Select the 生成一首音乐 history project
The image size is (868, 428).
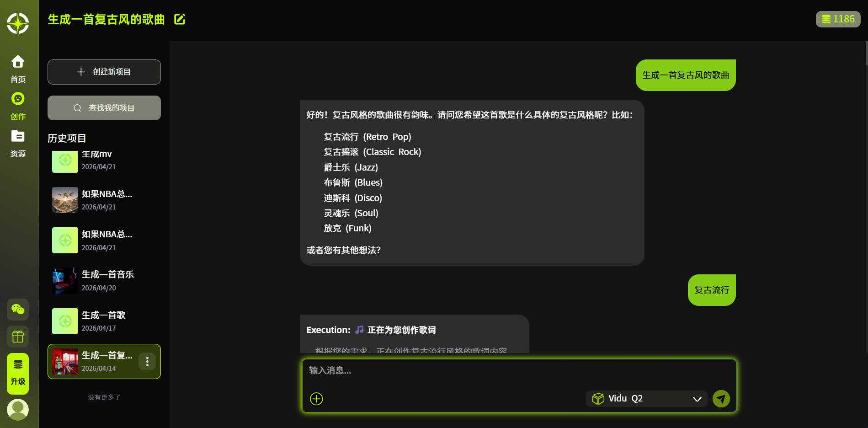pyautogui.click(x=104, y=281)
